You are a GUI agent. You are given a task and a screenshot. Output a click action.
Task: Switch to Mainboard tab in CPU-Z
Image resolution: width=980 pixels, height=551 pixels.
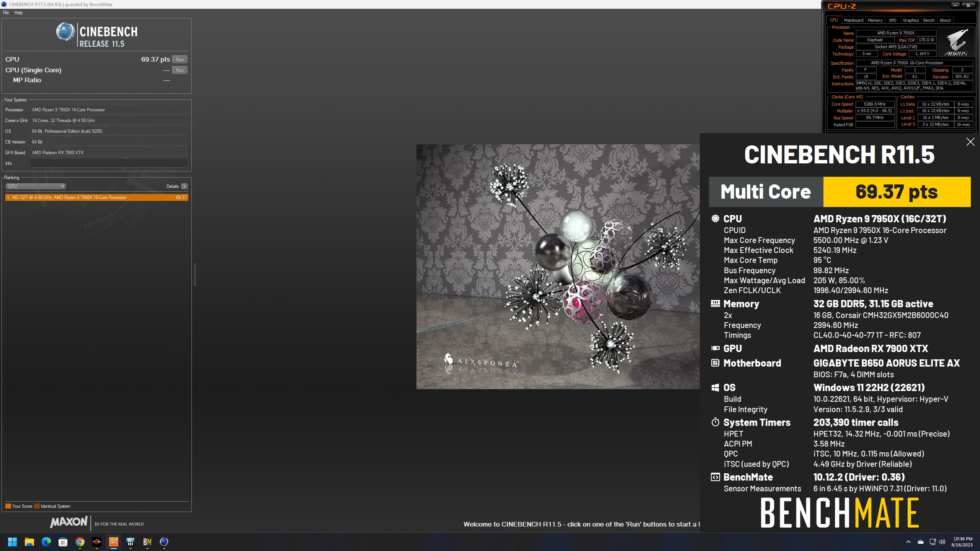[854, 20]
